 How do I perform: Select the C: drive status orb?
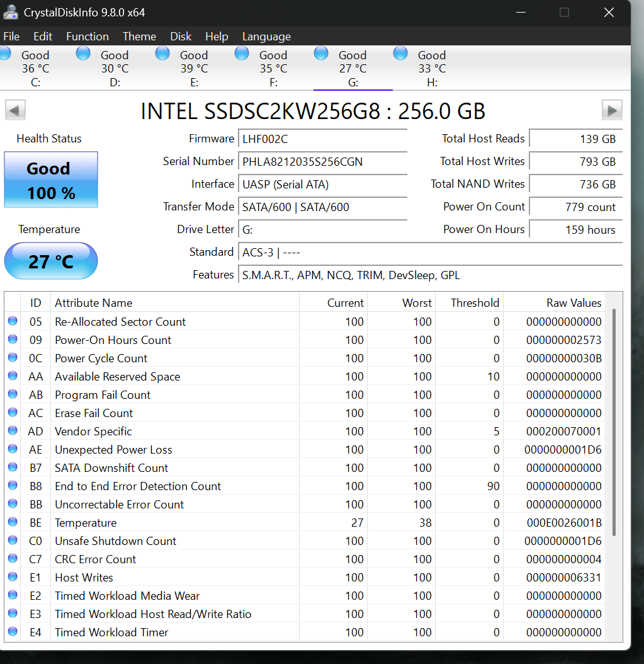pyautogui.click(x=5, y=54)
